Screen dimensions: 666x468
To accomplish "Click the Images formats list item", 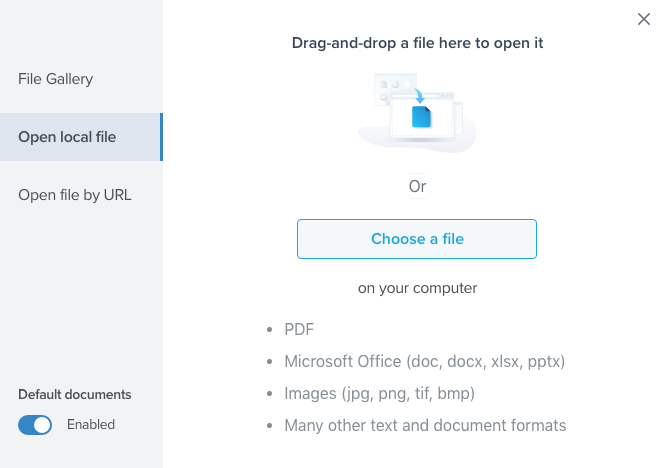I will 379,393.
